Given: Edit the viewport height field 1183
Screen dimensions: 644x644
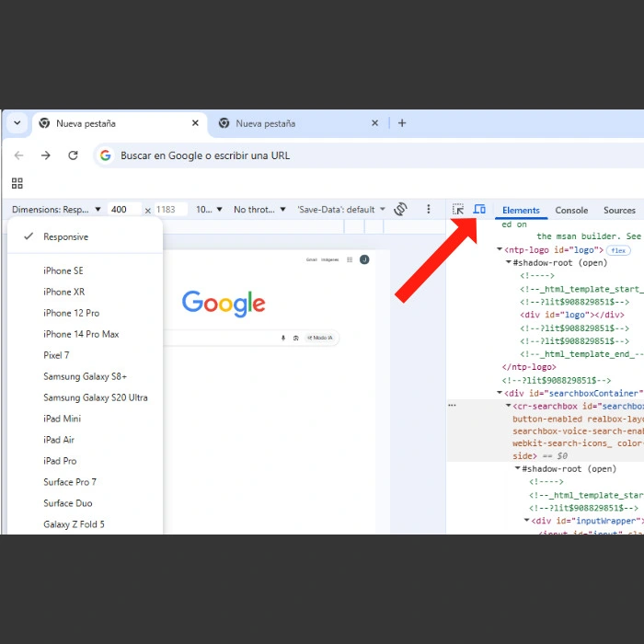Looking at the screenshot, I should [x=171, y=210].
